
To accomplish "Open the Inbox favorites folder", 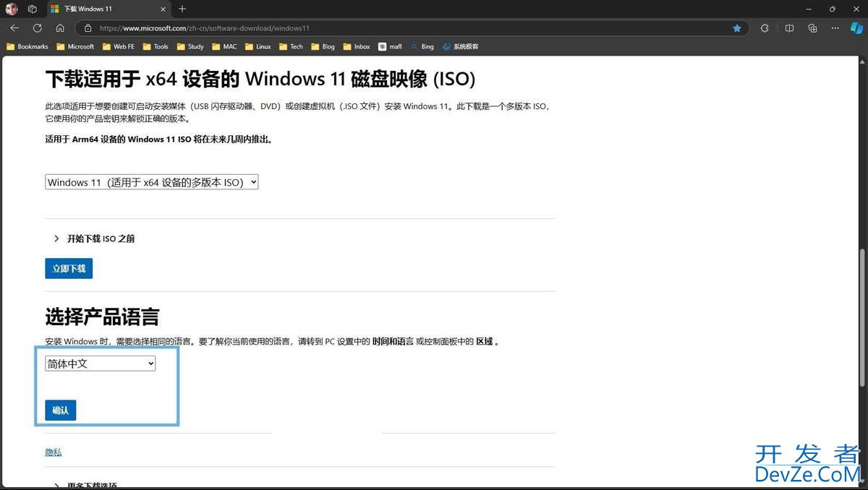I will (357, 46).
